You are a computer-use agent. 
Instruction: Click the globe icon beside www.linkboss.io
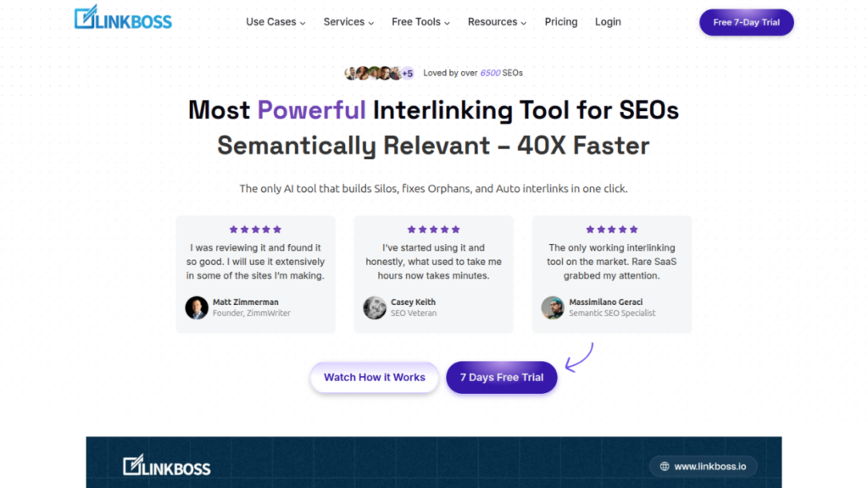coord(665,466)
